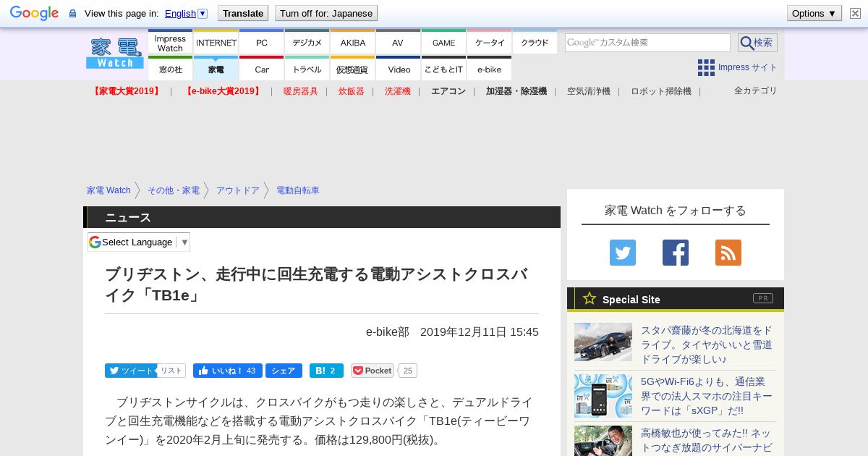Open the Twitter follow icon
868x456 pixels.
tap(623, 253)
